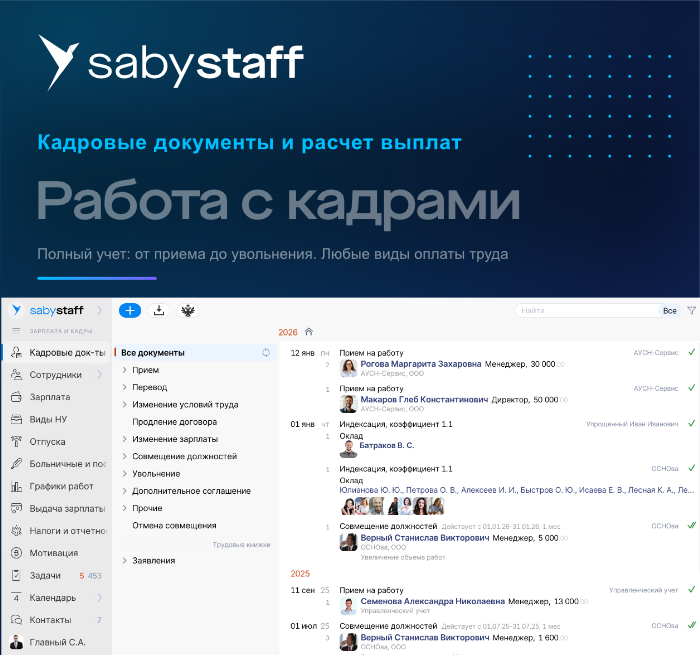Click Управленческий учет label on right
The width and height of the screenshot is (700, 655).
coord(643,590)
